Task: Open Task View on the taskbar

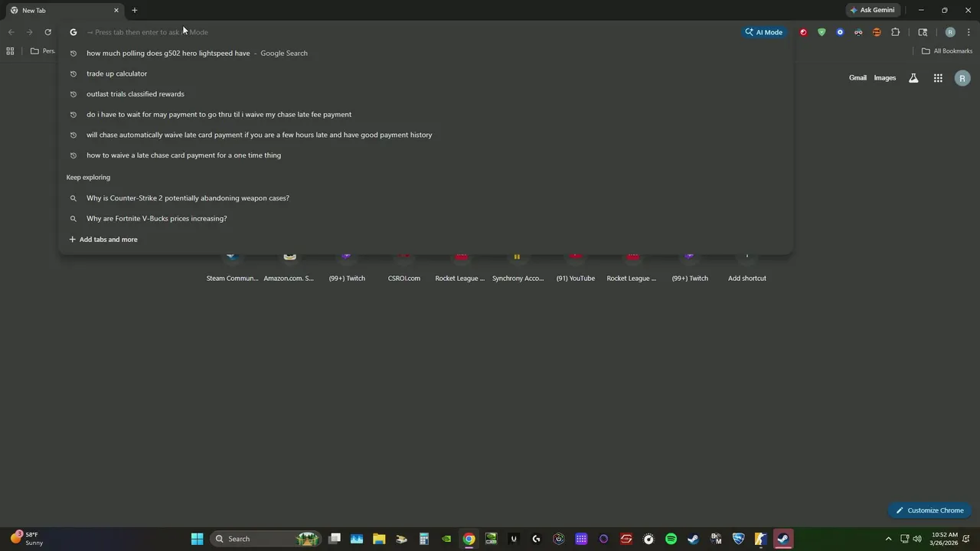Action: [335, 539]
